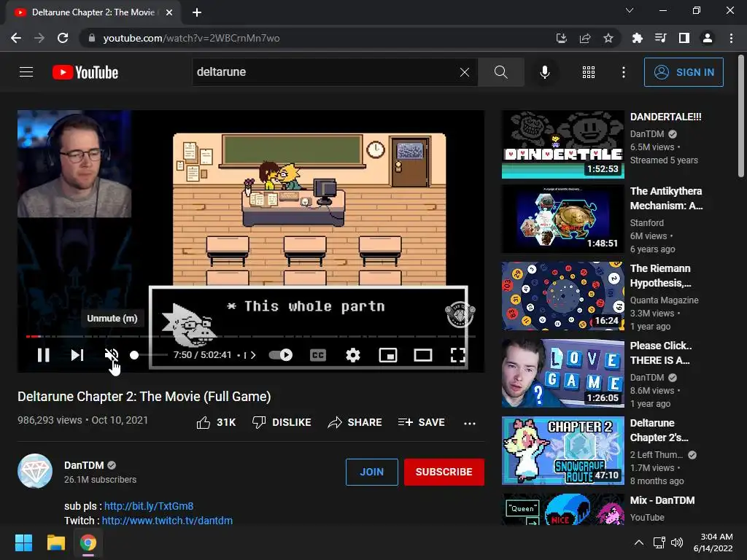The width and height of the screenshot is (747, 560).
Task: SUBSCRIBE to DanTDM
Action: click(444, 472)
